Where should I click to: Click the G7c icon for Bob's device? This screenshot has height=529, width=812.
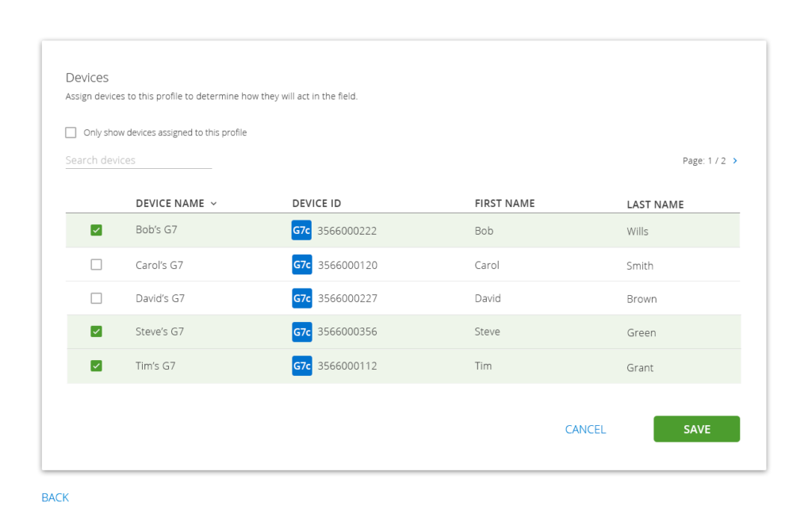pos(301,231)
